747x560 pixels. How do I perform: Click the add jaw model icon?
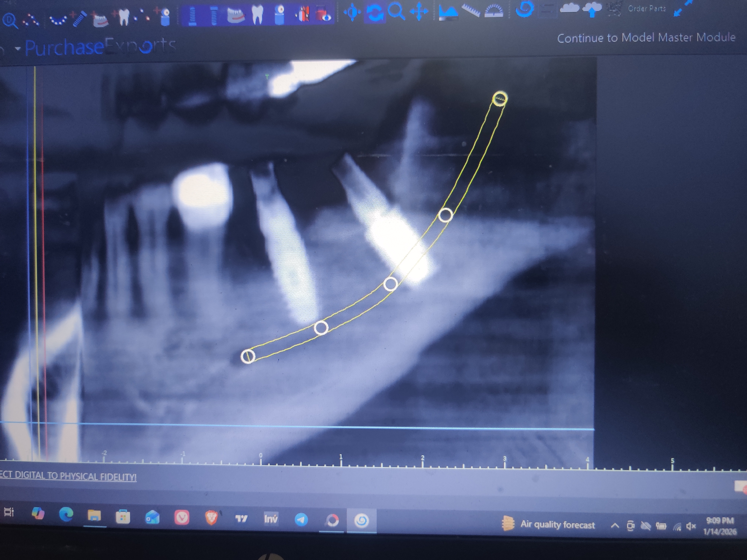[x=100, y=19]
